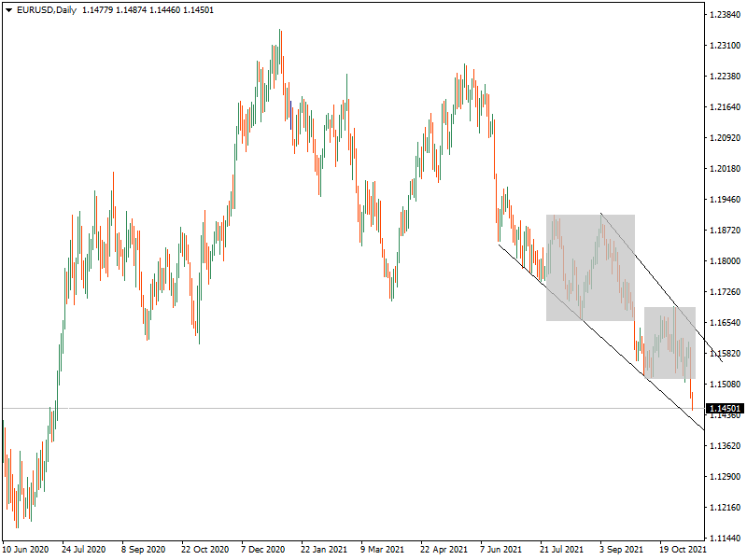This screenshot has width=747, height=560.
Task: Click the 1.15080 price scale label
Action: click(726, 384)
